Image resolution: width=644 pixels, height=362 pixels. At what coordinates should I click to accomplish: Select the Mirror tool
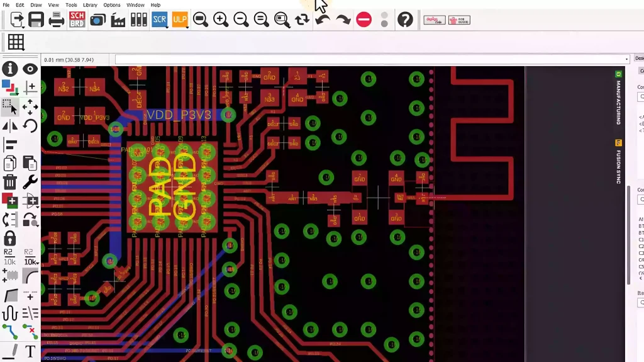tap(10, 125)
